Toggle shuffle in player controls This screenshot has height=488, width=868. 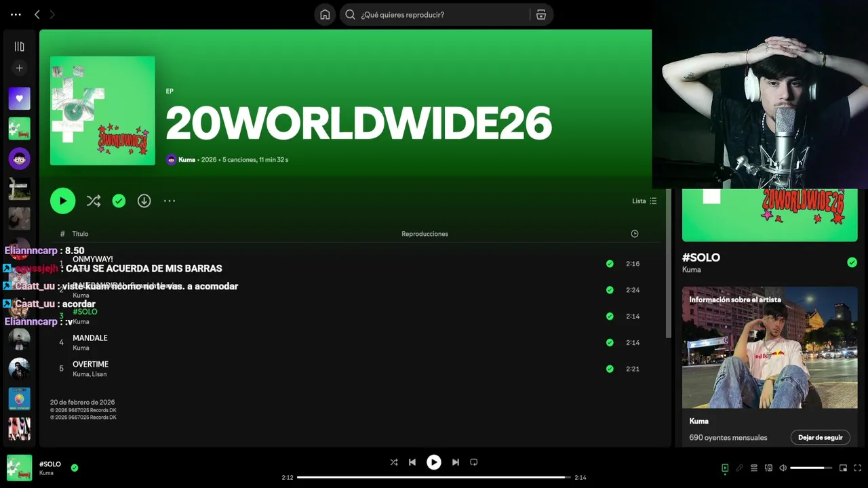394,462
